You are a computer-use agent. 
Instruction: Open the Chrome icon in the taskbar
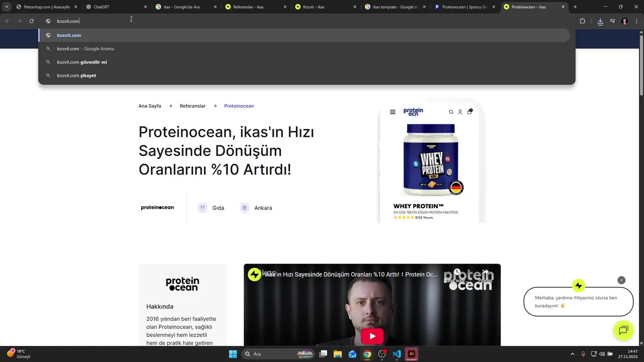pos(367,354)
